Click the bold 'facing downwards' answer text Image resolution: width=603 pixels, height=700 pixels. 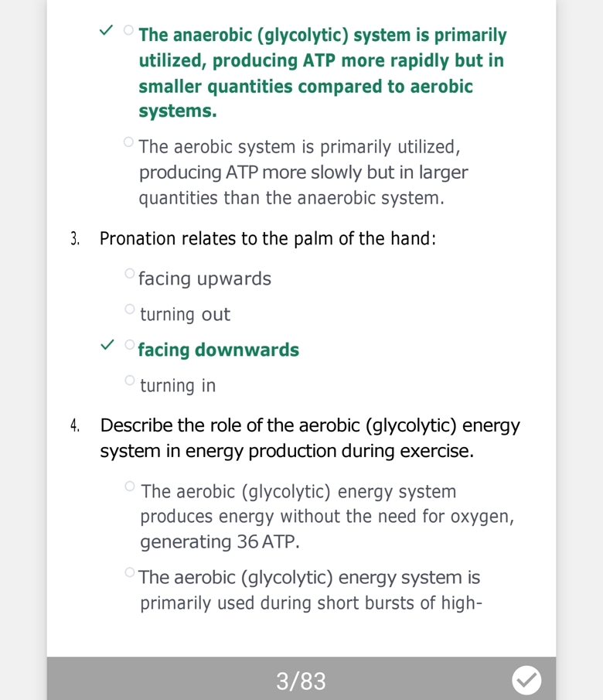pos(219,350)
